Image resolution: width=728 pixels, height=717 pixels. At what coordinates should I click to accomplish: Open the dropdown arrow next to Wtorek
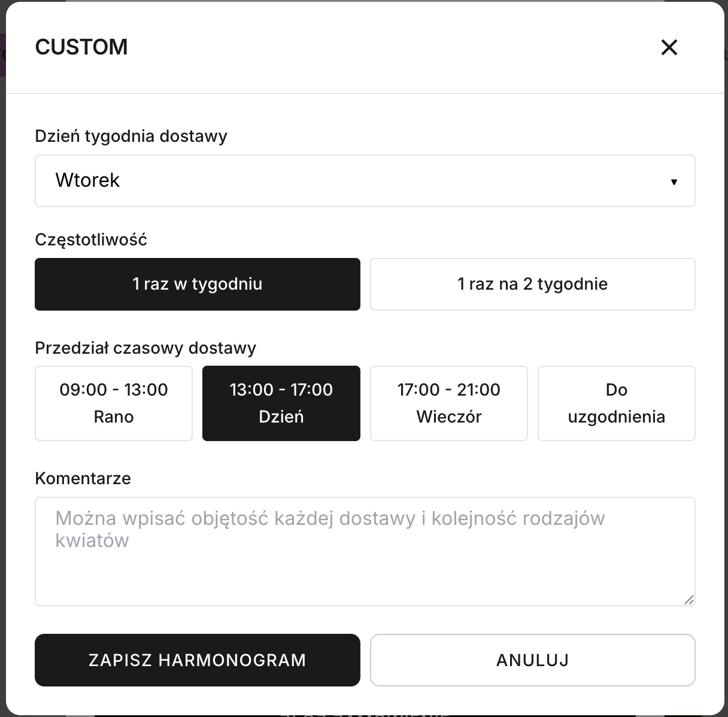coord(675,181)
